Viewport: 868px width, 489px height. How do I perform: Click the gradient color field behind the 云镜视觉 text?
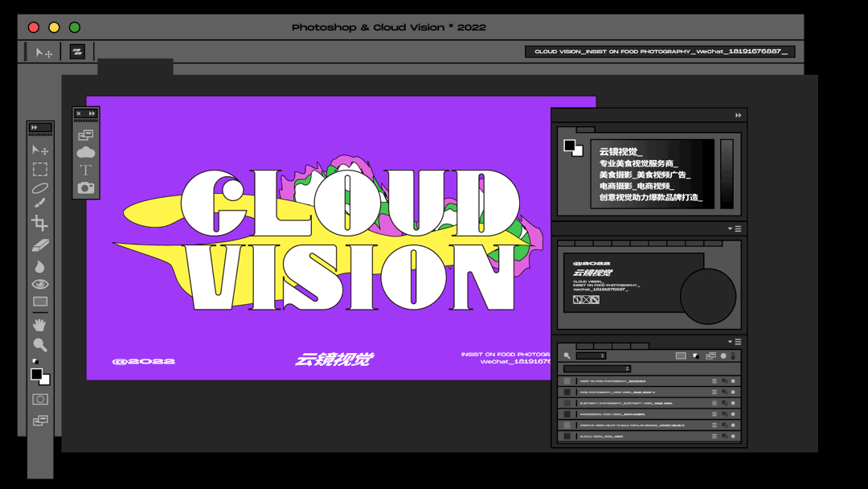click(x=653, y=174)
